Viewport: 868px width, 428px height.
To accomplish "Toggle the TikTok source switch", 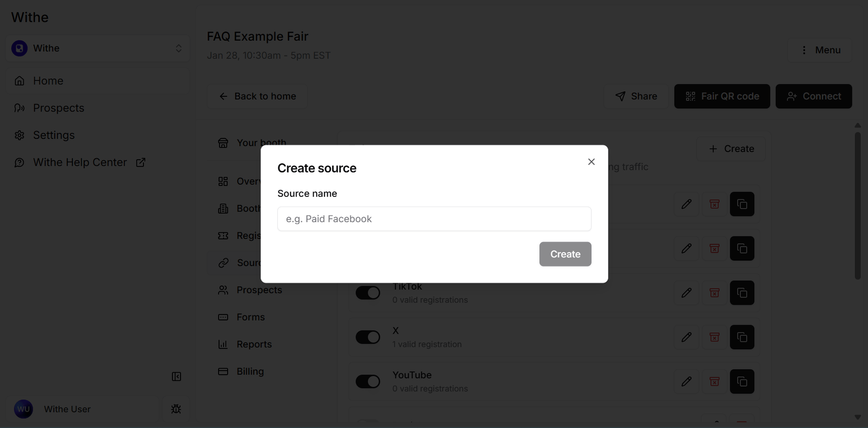I will (368, 293).
